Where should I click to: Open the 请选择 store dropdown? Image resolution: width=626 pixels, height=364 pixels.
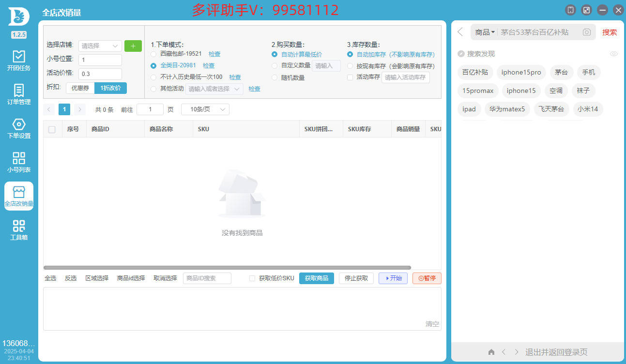pyautogui.click(x=100, y=45)
